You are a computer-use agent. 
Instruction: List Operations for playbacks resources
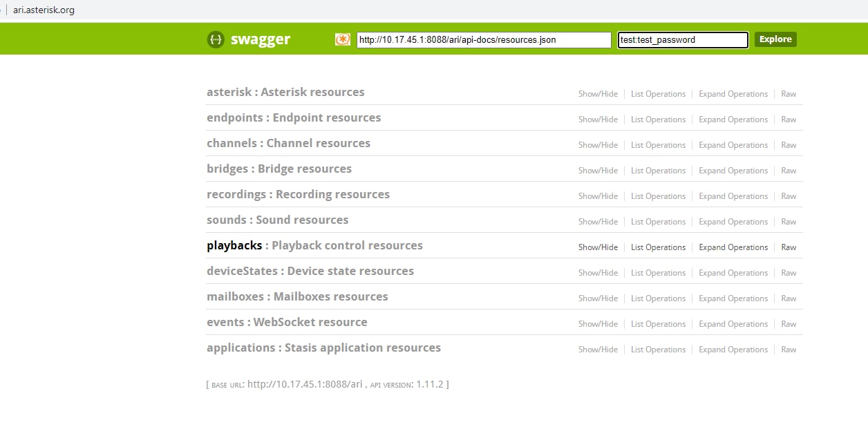[x=658, y=247]
